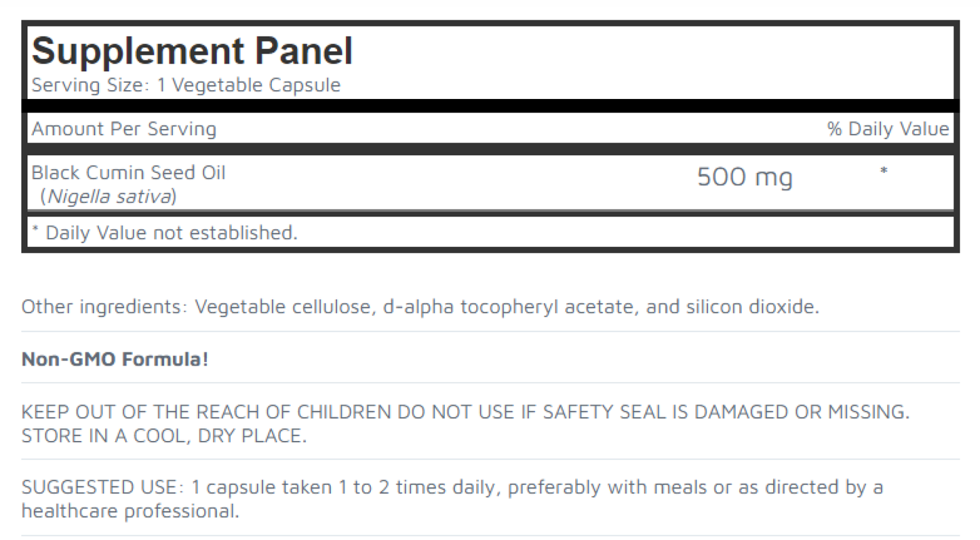Click the "500 mg" amount value
The height and width of the screenshot is (540, 980).
[x=745, y=178]
